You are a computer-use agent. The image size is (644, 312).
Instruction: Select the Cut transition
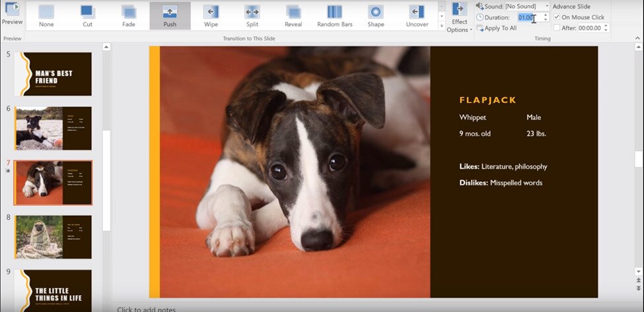tap(87, 15)
